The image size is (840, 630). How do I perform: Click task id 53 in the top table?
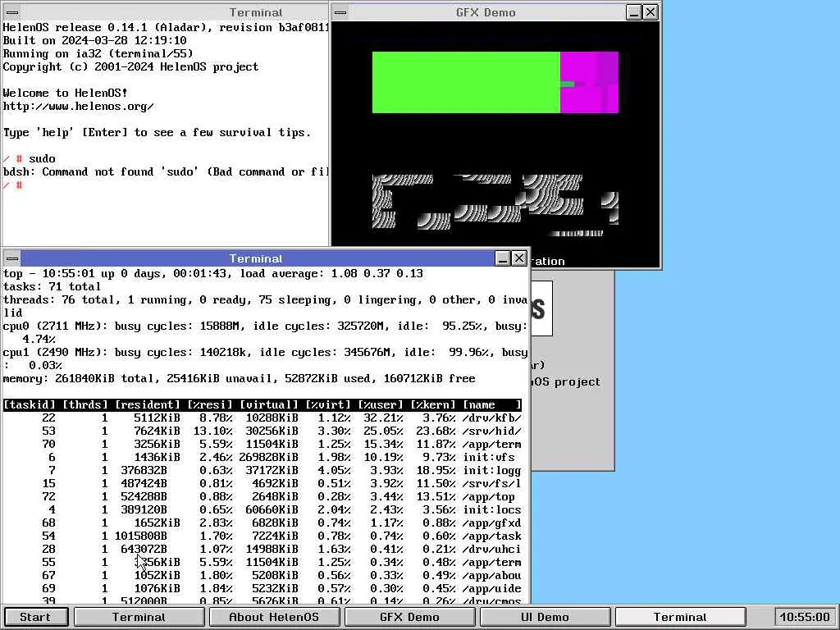[48, 431]
